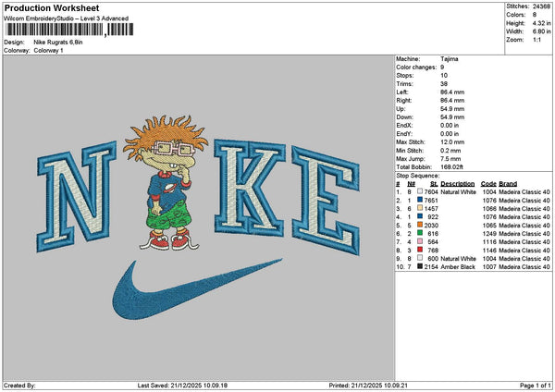Click the blue swatch in the 922 row
Screen dimensions: 555x392
(420, 216)
